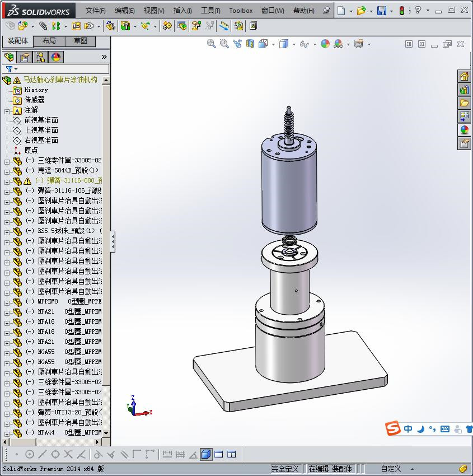Click the Linear Component Pattern icon
The height and width of the screenshot is (476, 473).
pos(56,26)
